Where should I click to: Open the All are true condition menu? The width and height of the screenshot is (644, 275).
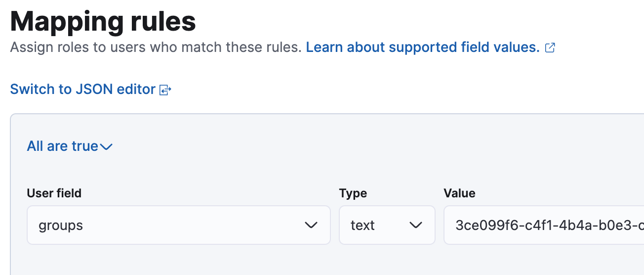point(63,146)
